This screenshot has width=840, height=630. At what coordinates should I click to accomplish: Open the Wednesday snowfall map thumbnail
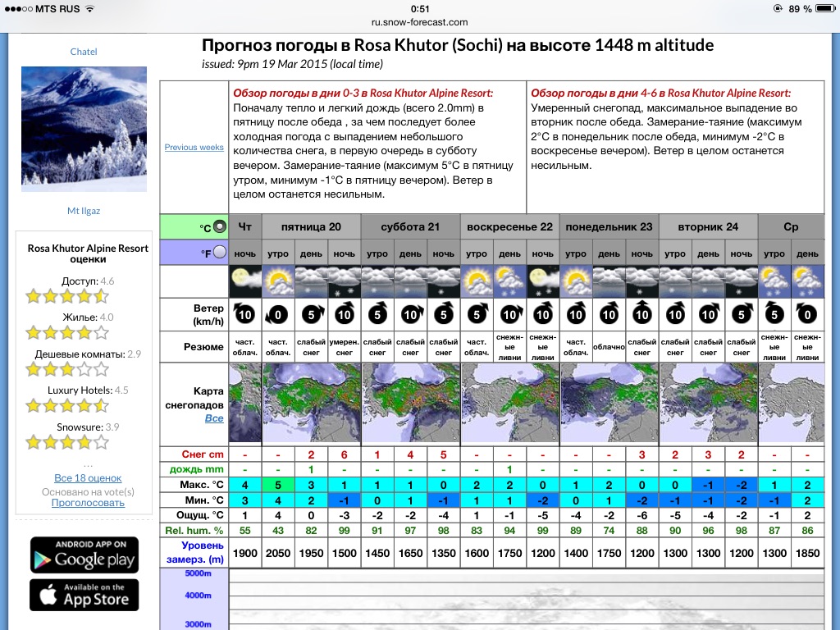(x=792, y=403)
